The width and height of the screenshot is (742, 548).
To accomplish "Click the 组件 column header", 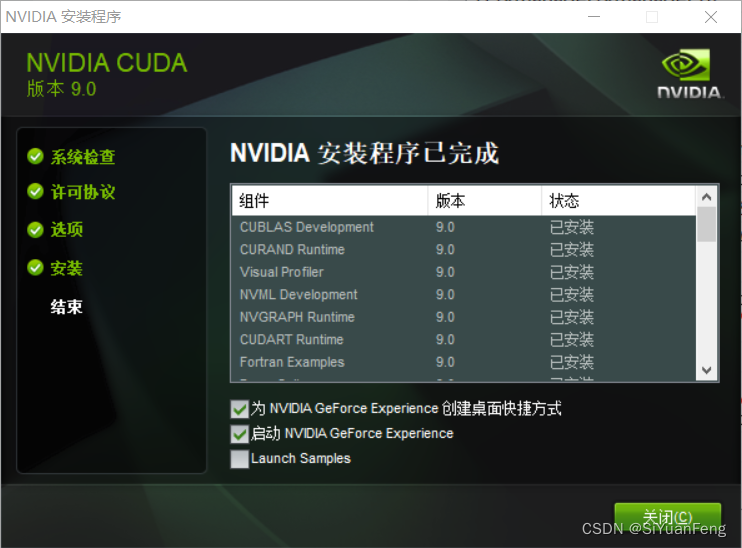I will (330, 201).
